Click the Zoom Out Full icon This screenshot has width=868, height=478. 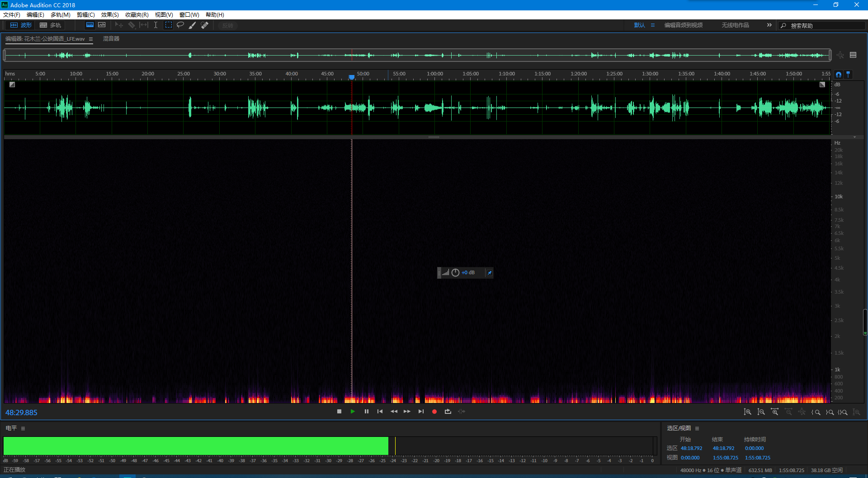[x=802, y=412]
